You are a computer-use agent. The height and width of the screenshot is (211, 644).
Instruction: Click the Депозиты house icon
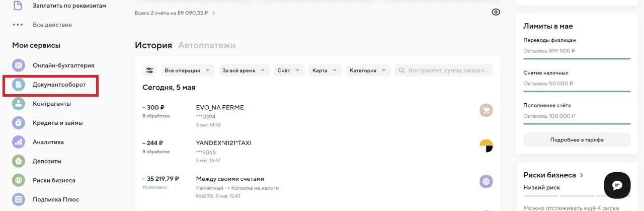coord(19,161)
